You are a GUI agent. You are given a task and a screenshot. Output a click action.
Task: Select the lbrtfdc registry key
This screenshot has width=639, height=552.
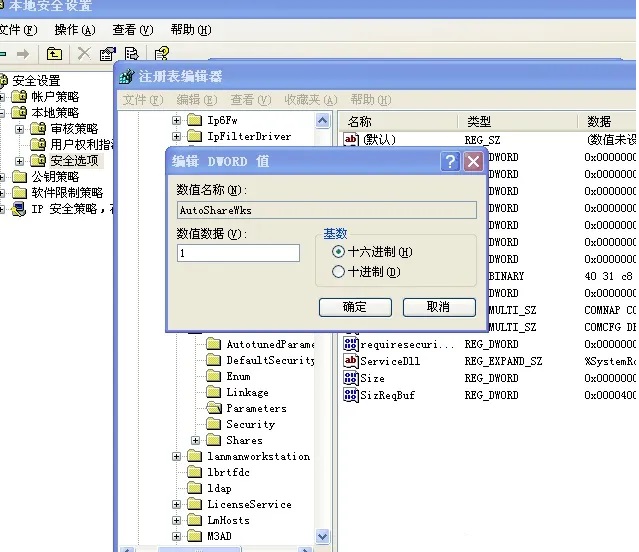coord(228,472)
